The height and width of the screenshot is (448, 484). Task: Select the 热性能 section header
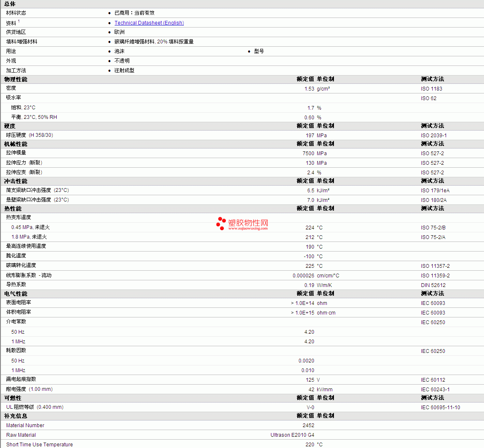(x=13, y=209)
